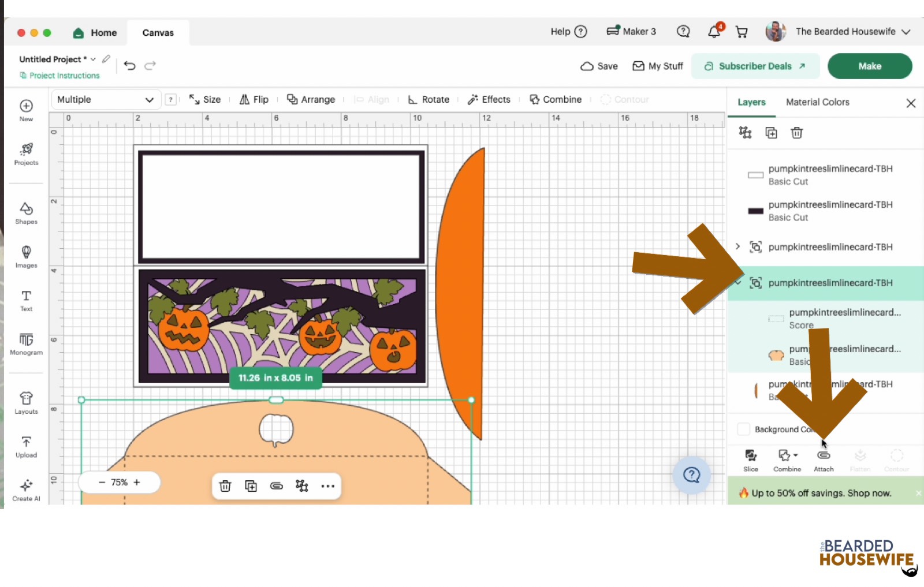Select the black Basic Cut layer swatch
Screen dimensions: 924x587
click(x=756, y=211)
